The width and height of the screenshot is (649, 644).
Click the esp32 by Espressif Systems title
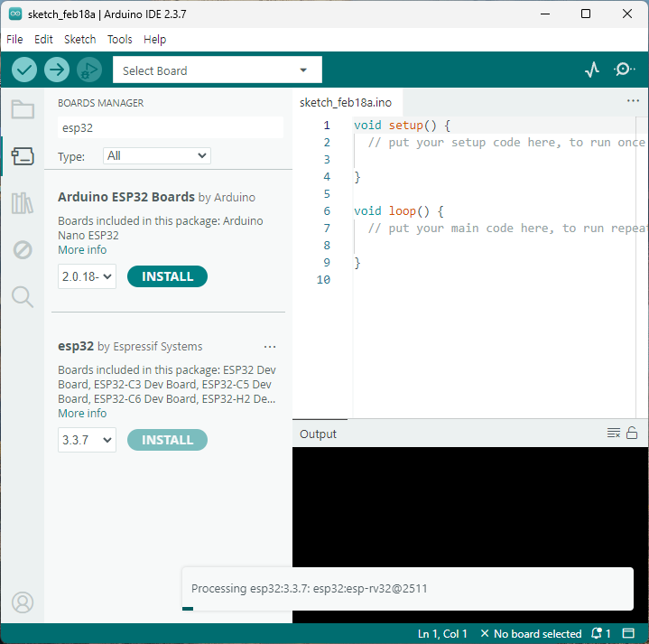130,346
